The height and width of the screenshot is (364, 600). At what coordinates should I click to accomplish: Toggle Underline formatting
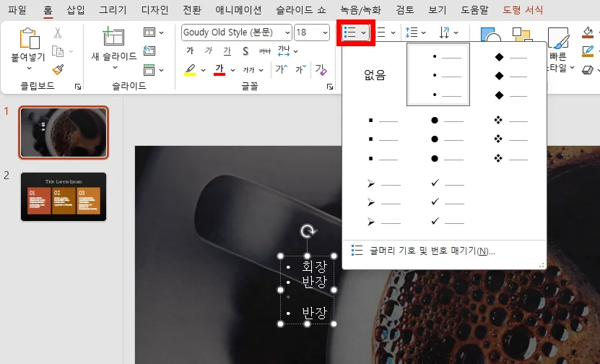227,51
